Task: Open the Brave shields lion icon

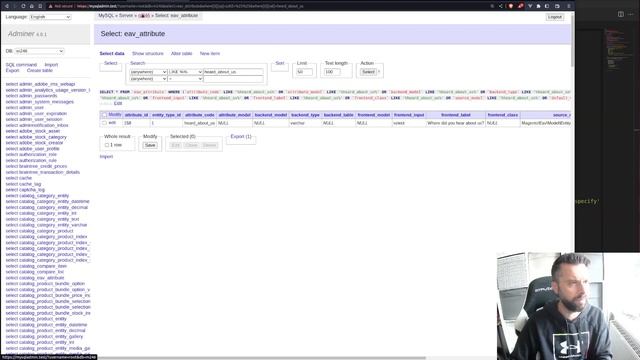Action: tap(511, 6)
